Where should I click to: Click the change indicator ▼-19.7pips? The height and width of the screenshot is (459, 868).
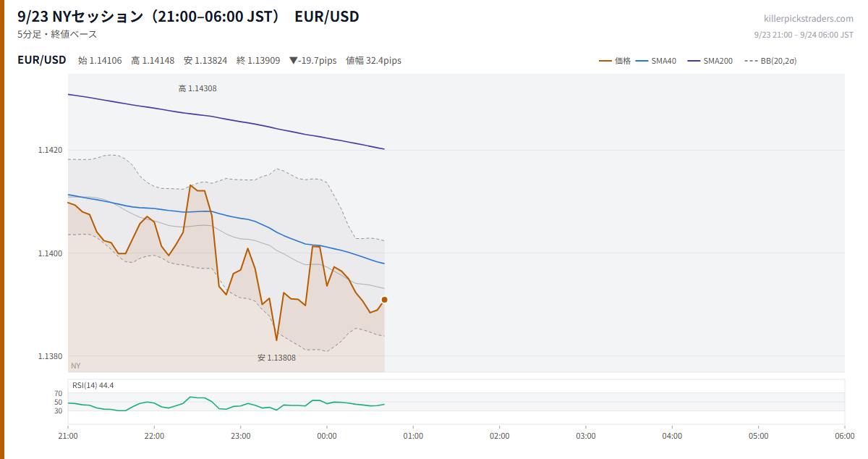click(312, 61)
